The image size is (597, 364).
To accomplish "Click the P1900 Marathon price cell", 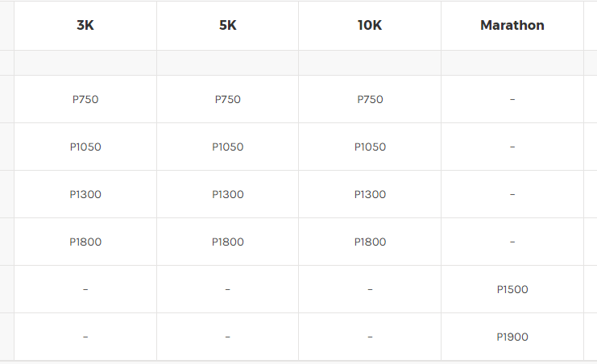I will coord(512,337).
